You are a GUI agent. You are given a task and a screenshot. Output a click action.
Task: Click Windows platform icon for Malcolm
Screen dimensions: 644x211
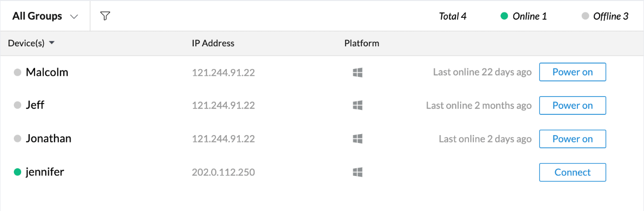pyautogui.click(x=358, y=72)
